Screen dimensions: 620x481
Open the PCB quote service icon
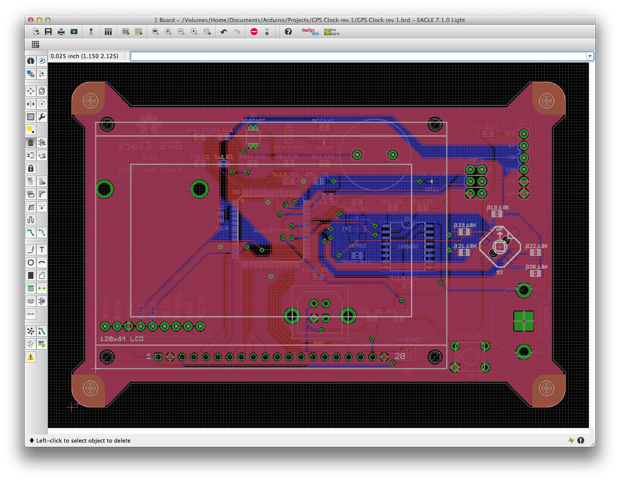click(x=331, y=32)
